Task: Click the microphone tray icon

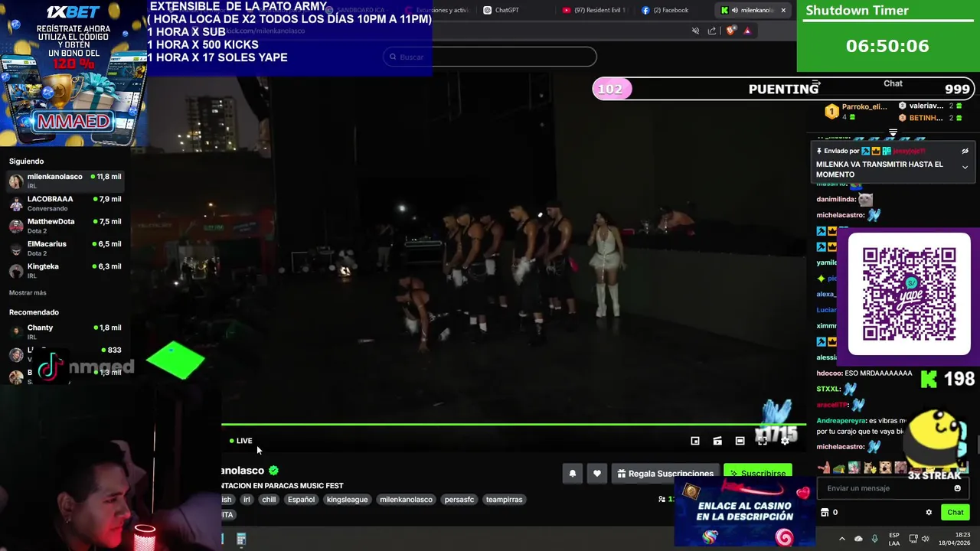Action: tap(874, 539)
